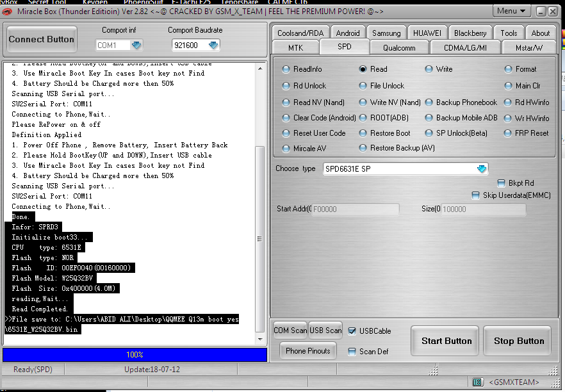Switch to the Samsung tab
565x392 pixels.
pyautogui.click(x=386, y=33)
